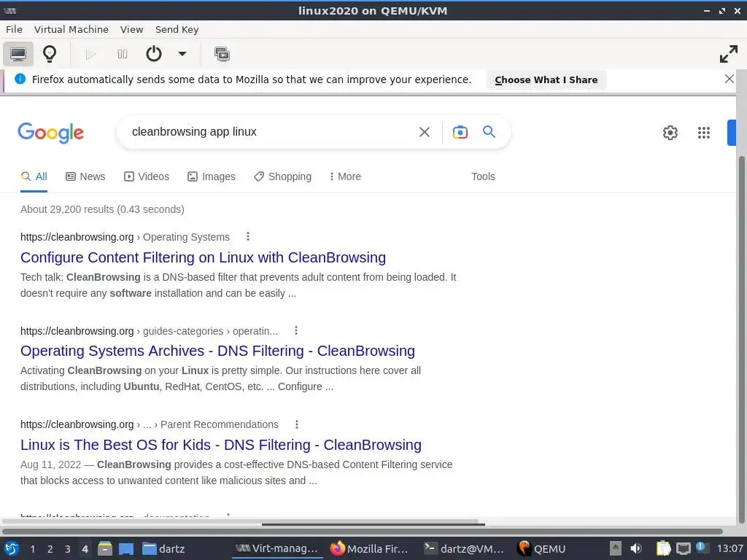This screenshot has width=747, height=560.
Task: Click the show desktop icon in taskbar
Action: coord(125,548)
